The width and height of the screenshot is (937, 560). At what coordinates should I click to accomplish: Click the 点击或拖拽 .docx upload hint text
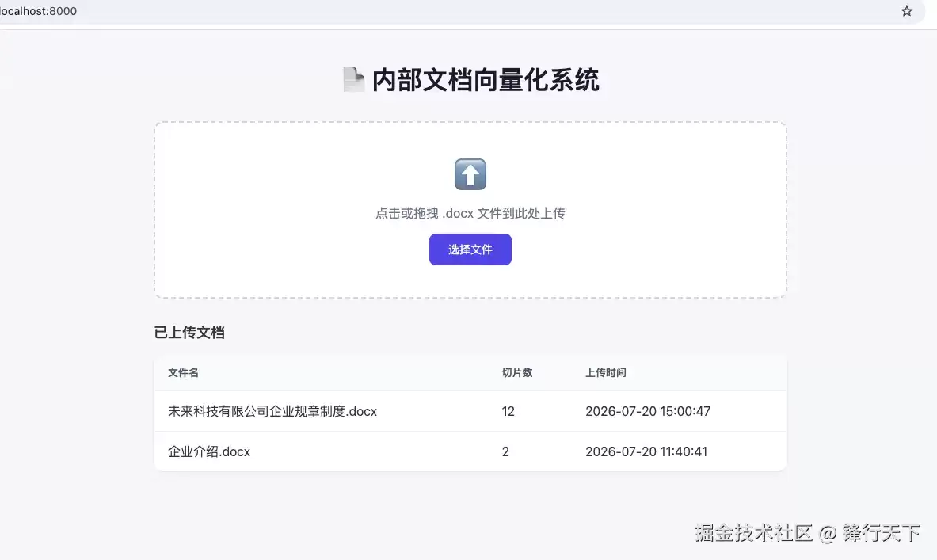[470, 213]
